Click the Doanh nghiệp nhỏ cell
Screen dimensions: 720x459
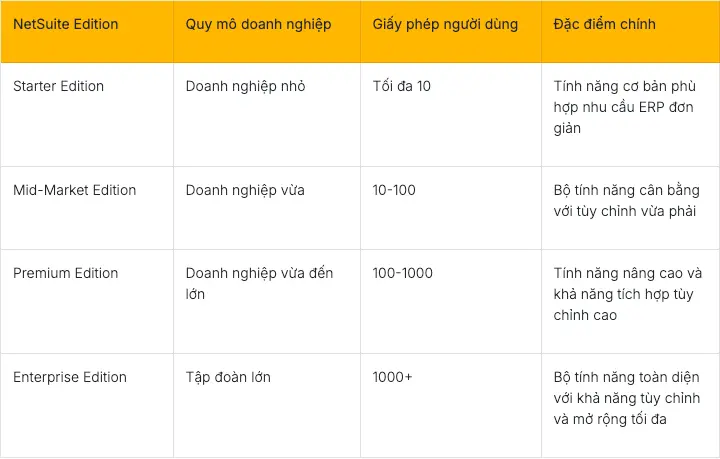pyautogui.click(x=246, y=86)
